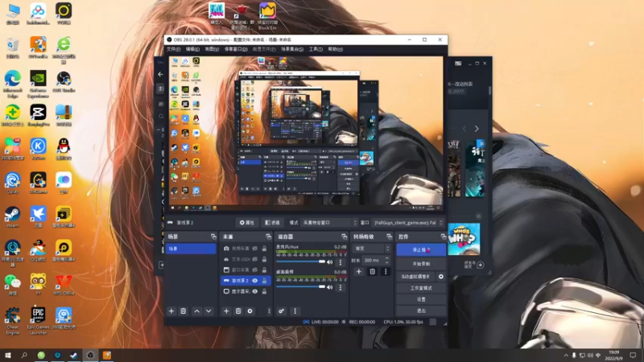Pop out the audio mixer dock
The width and height of the screenshot is (644, 362).
[344, 237]
